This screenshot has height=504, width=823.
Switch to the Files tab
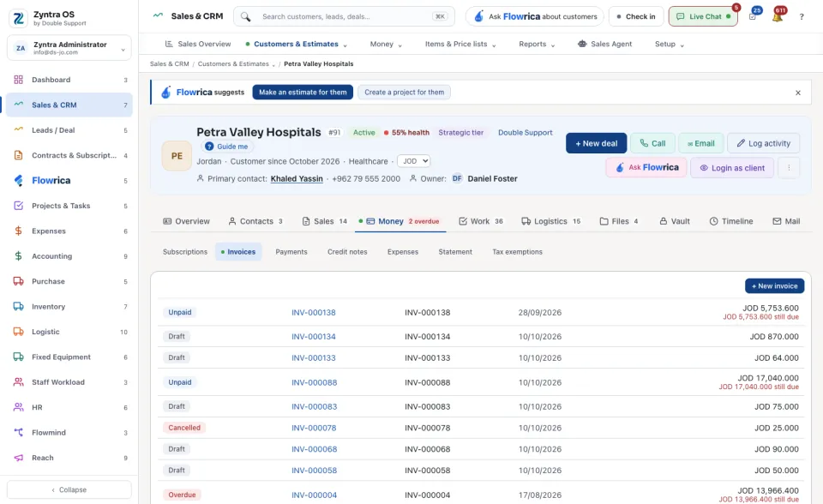(619, 221)
